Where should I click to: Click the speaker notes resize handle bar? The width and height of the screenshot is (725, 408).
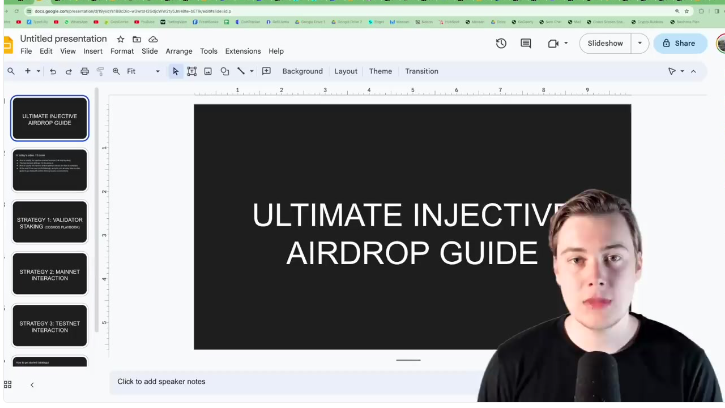[408, 360]
